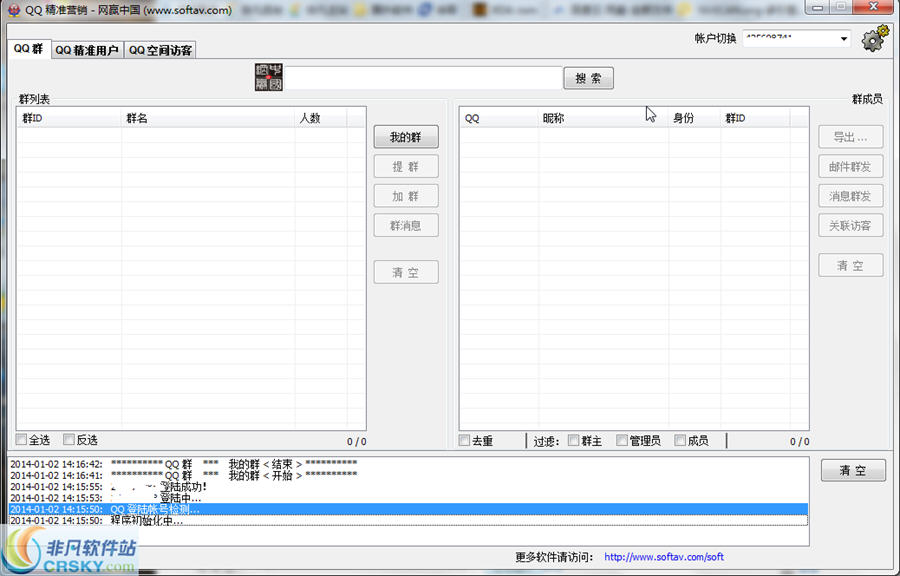Clear the log with bottom 清空 button
The width and height of the screenshot is (900, 576).
(x=853, y=470)
